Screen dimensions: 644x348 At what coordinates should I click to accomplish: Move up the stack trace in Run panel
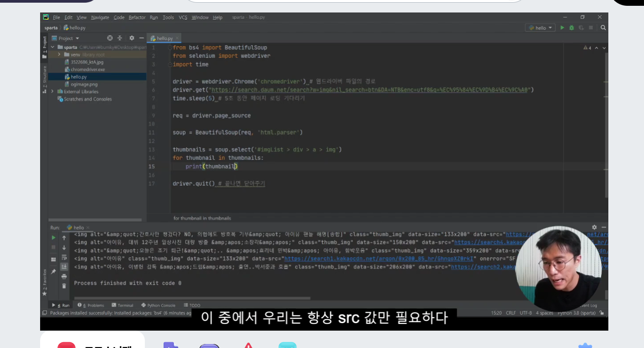(x=64, y=237)
